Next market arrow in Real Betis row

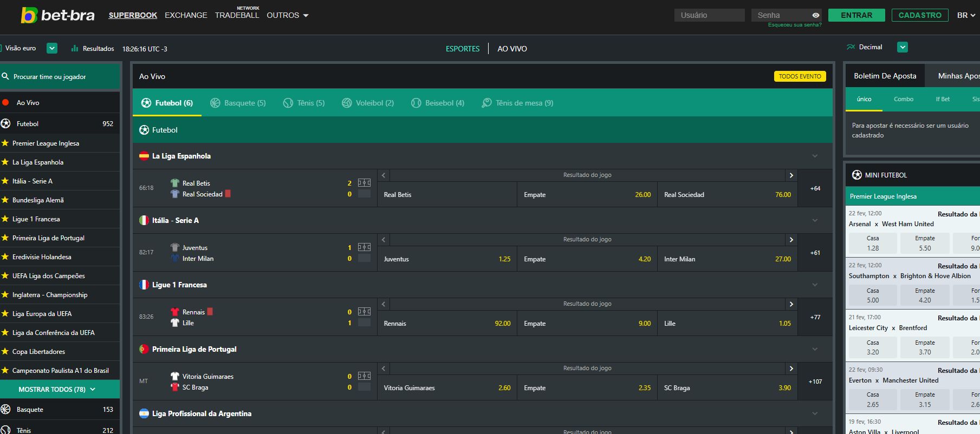click(791, 175)
